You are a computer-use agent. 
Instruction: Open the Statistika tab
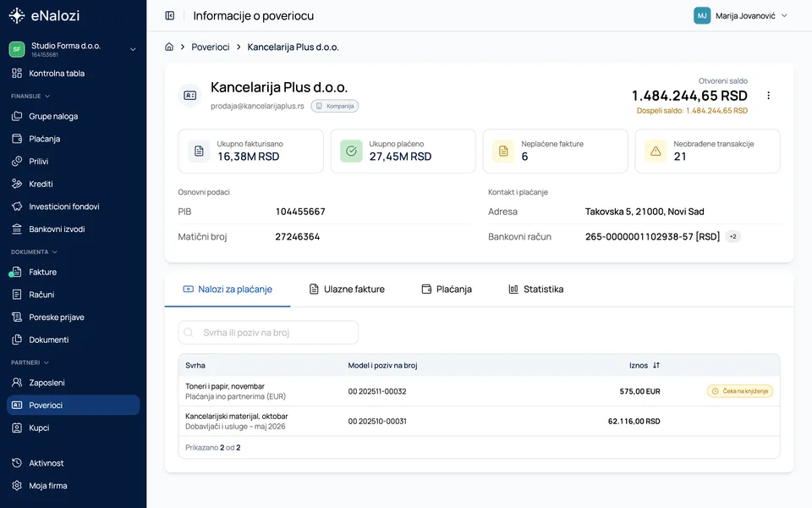(536, 290)
